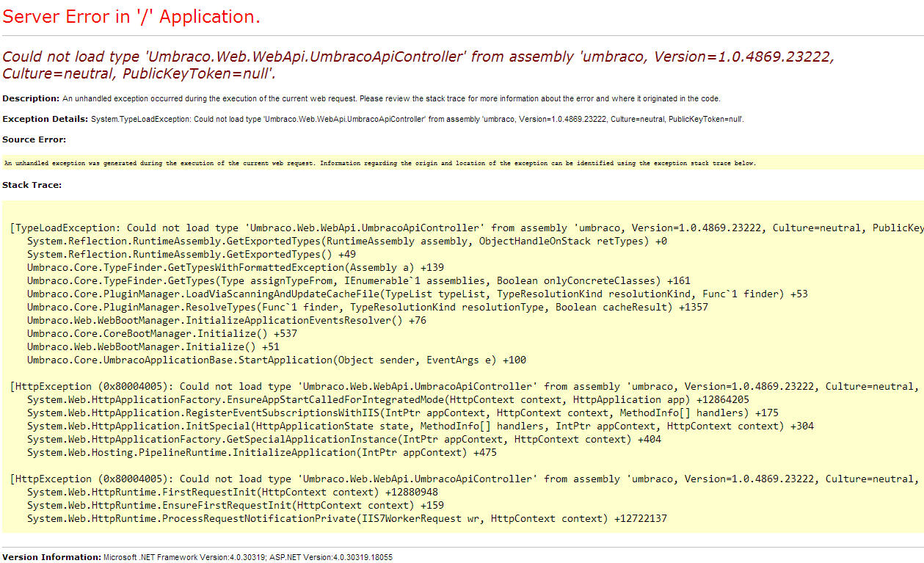Click the "An unhandled exception was generated" source error text

click(x=380, y=163)
